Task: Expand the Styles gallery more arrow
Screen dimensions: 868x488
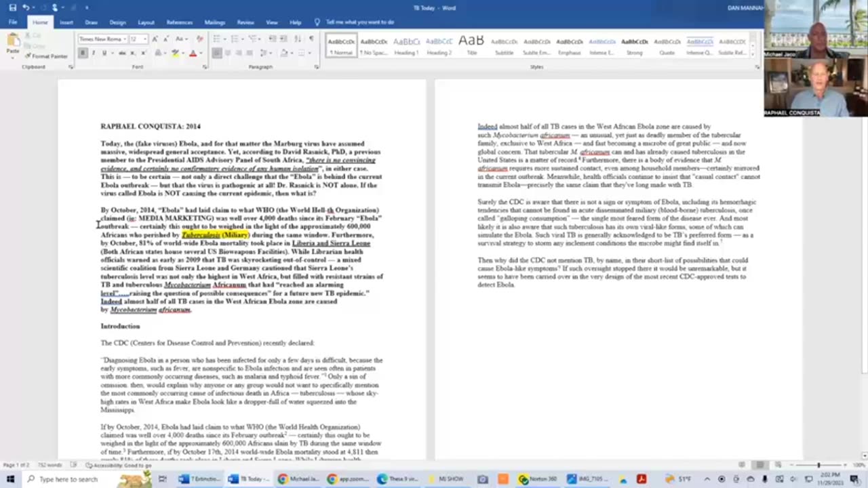Action: (x=753, y=54)
